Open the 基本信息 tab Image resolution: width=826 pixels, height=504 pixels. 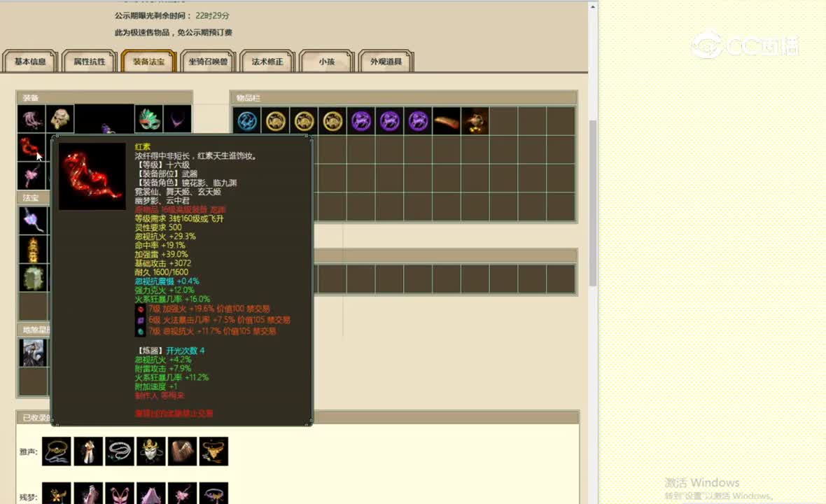[x=30, y=61]
